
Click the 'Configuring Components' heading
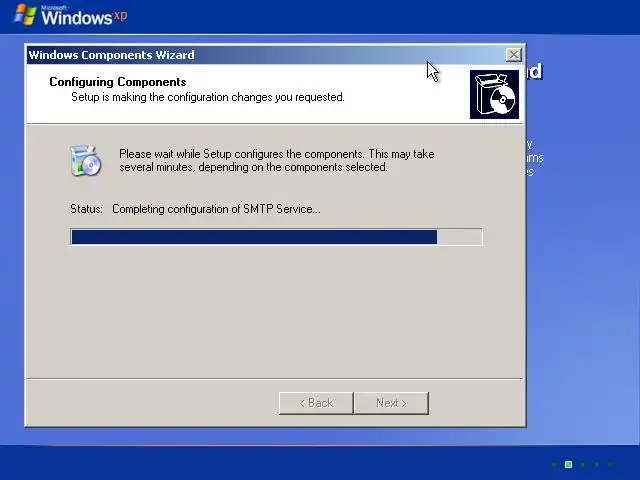pos(118,82)
